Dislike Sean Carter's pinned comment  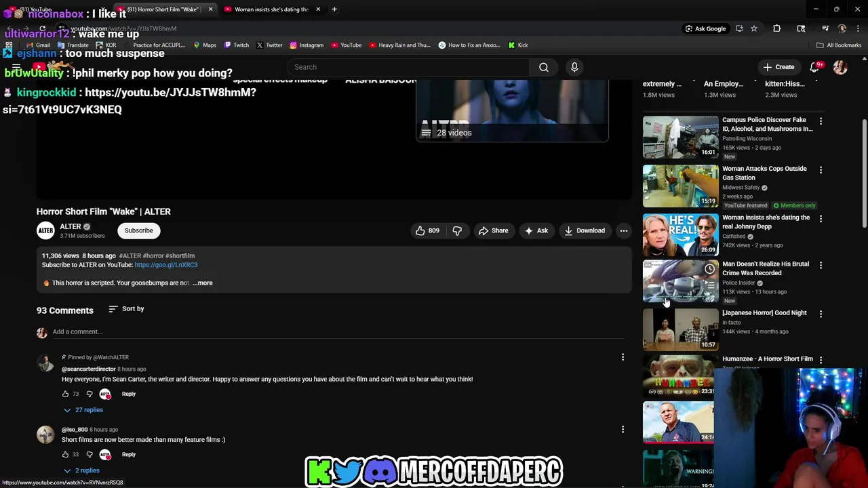pyautogui.click(x=89, y=394)
